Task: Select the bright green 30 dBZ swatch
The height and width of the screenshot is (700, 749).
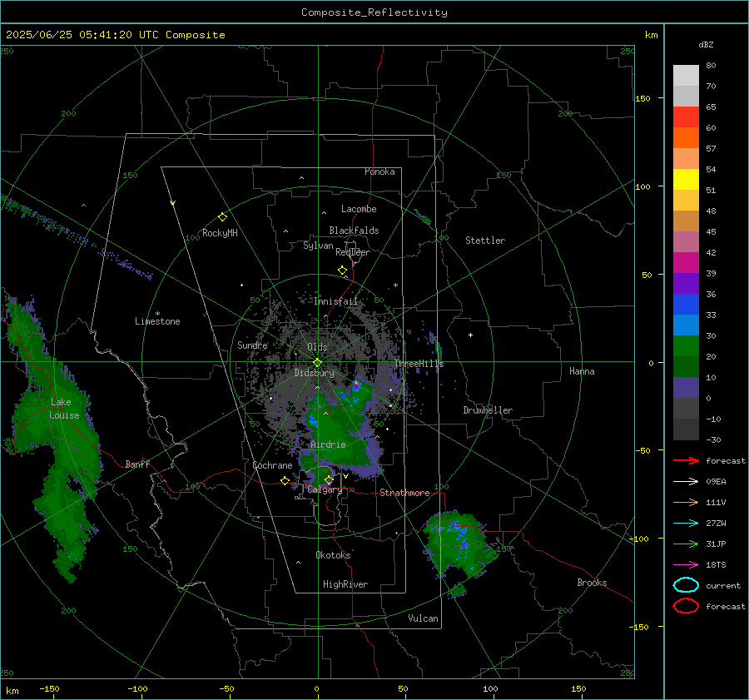Action: click(686, 346)
